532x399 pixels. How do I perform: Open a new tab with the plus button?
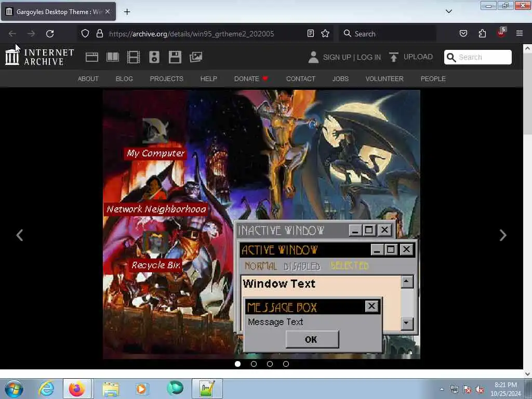[127, 12]
